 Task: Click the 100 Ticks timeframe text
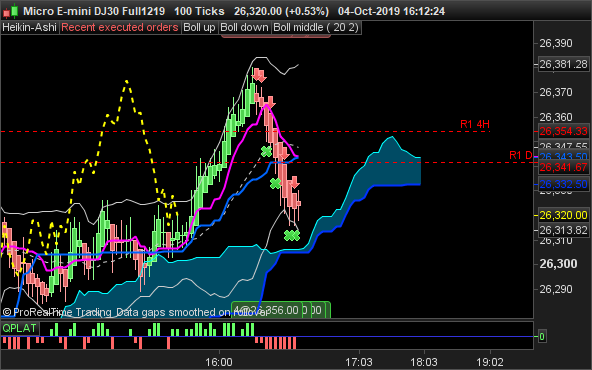199,11
